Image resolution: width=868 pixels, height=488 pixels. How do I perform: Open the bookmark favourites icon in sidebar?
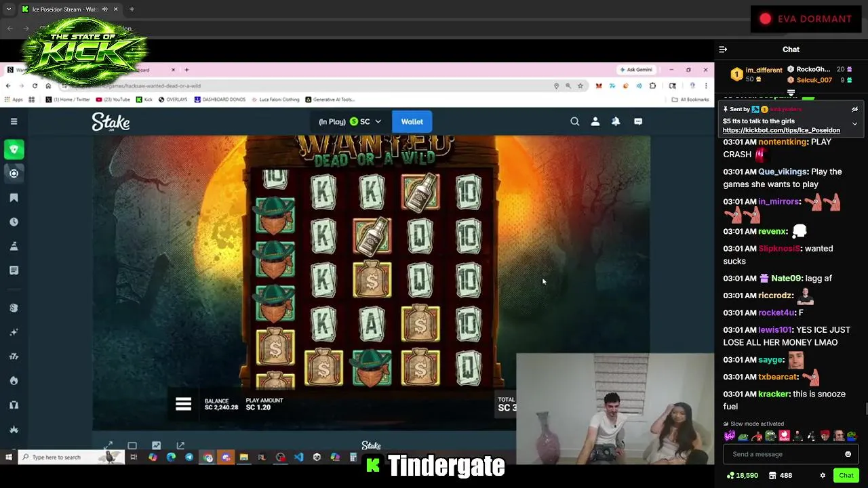(x=14, y=198)
